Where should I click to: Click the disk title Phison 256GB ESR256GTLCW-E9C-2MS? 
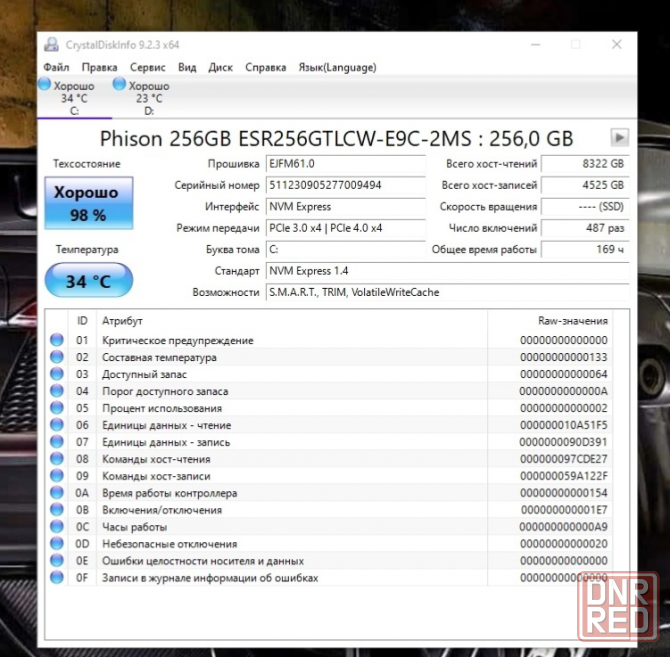(x=336, y=138)
